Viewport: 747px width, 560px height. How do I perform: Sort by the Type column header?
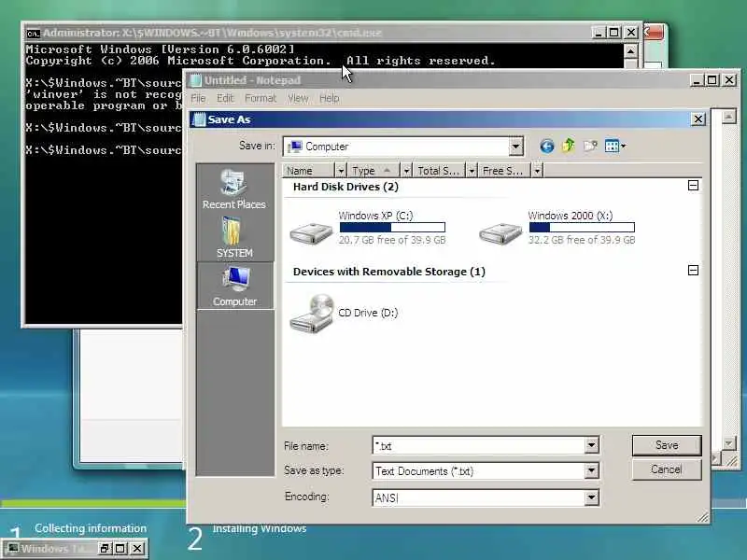click(374, 171)
